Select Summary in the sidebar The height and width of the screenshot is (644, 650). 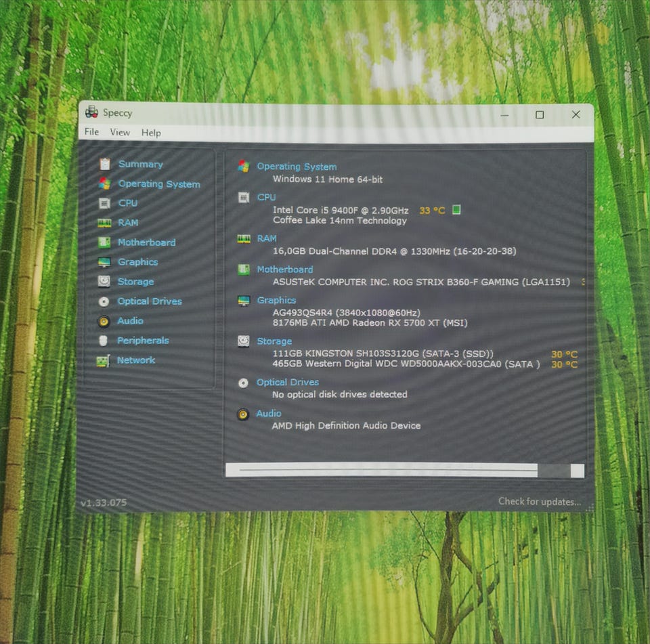(141, 164)
